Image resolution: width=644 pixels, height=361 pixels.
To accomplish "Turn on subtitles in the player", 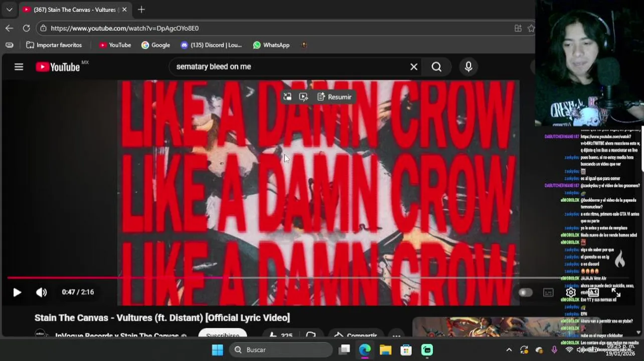I will (548, 293).
